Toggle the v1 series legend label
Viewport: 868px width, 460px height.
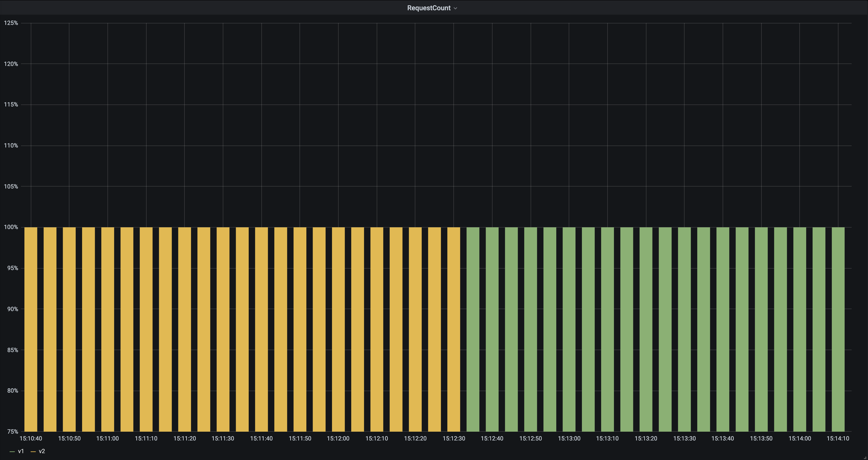[21, 451]
